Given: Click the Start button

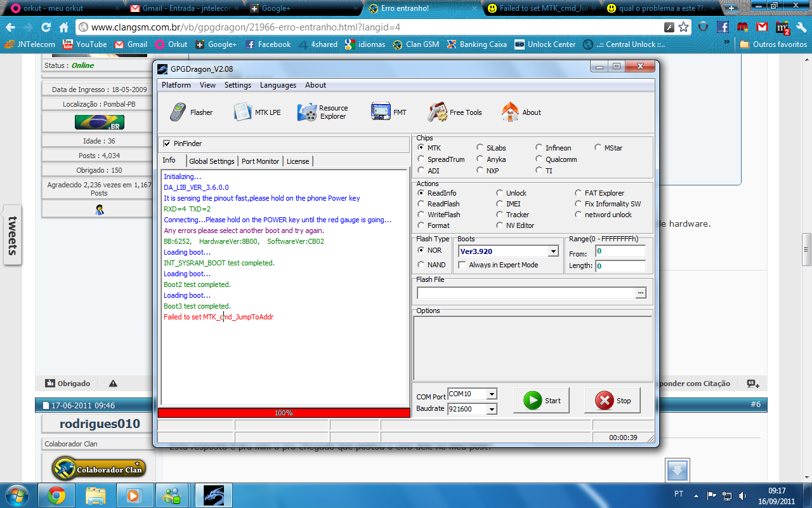Looking at the screenshot, I should [541, 401].
